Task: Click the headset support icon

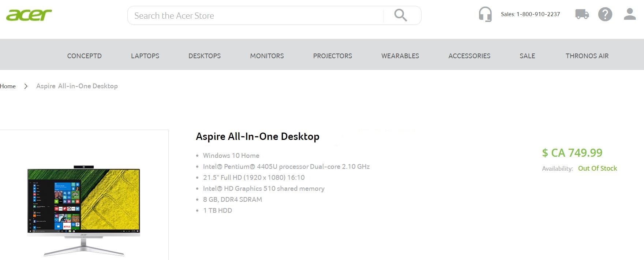Action: [x=485, y=15]
